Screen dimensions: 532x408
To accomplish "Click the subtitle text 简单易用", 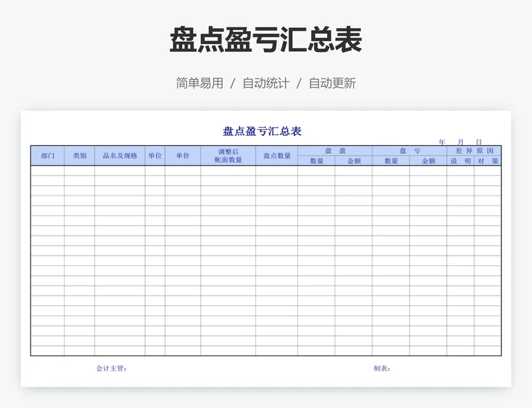I will pos(199,83).
